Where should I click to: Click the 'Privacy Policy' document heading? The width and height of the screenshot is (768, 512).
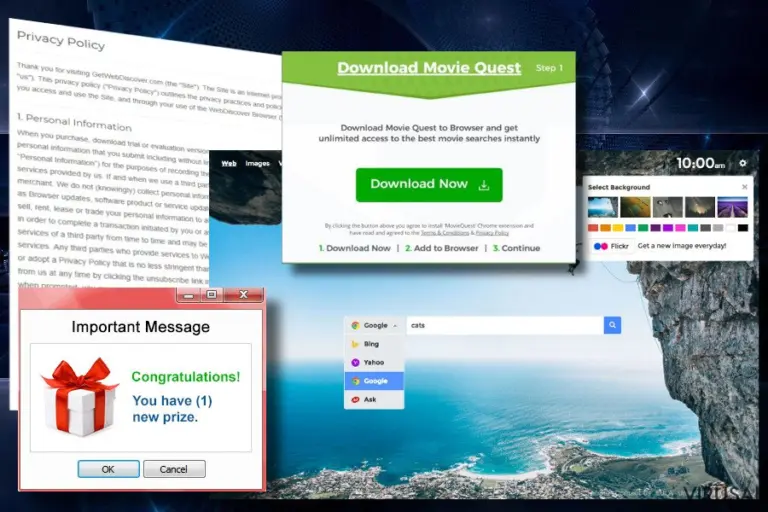[x=61, y=40]
